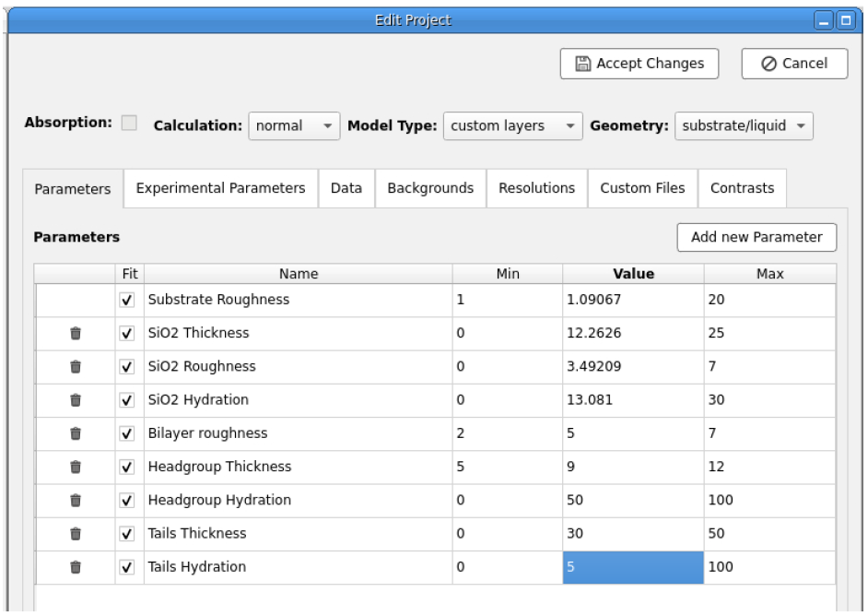Select the SiO2 Roughness name cell

(299, 367)
